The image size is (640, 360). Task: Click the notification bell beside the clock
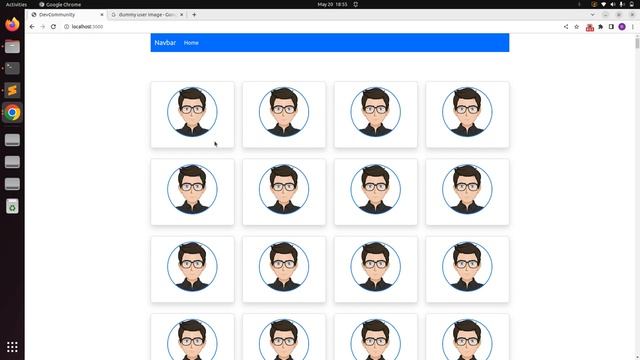(x=356, y=4)
